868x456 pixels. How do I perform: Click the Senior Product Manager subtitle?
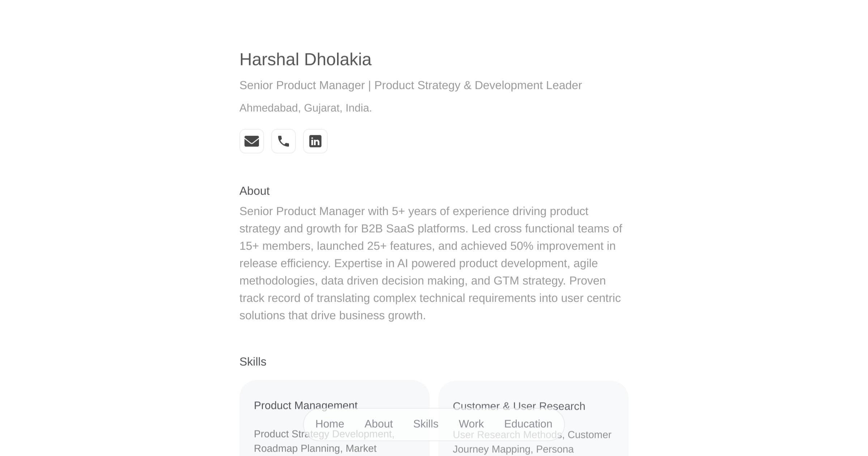point(410,85)
